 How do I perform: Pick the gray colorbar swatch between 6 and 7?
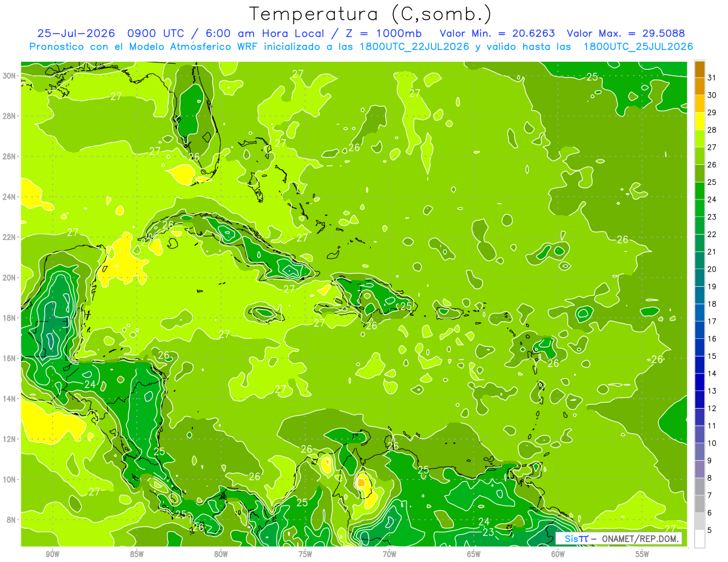click(699, 504)
